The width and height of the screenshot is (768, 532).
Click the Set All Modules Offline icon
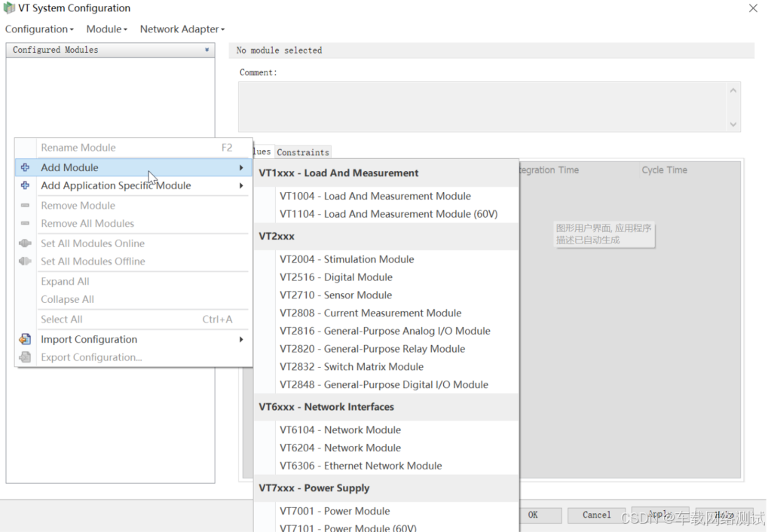pos(25,261)
